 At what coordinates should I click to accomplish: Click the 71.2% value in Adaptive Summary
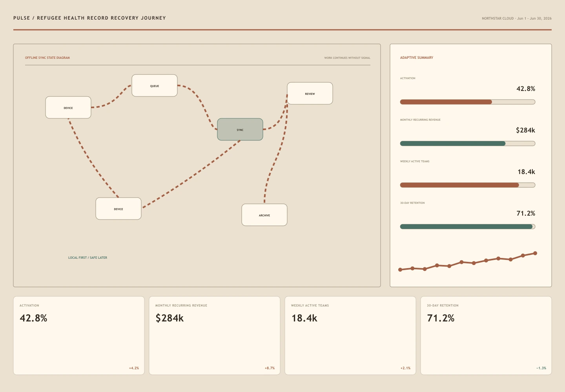[x=526, y=213]
